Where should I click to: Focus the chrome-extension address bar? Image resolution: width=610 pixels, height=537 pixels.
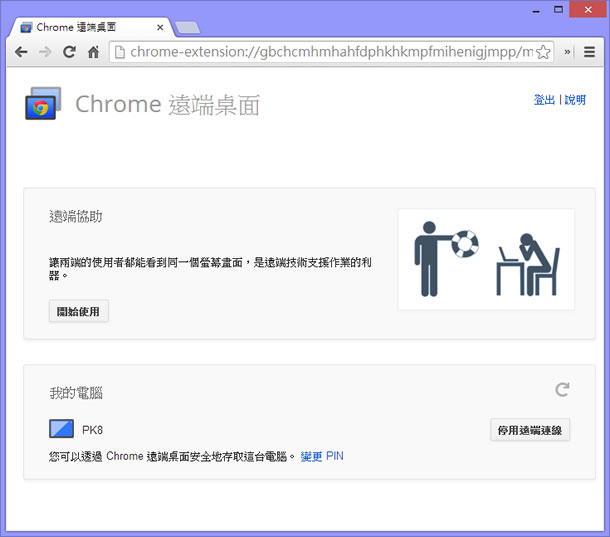click(x=331, y=52)
